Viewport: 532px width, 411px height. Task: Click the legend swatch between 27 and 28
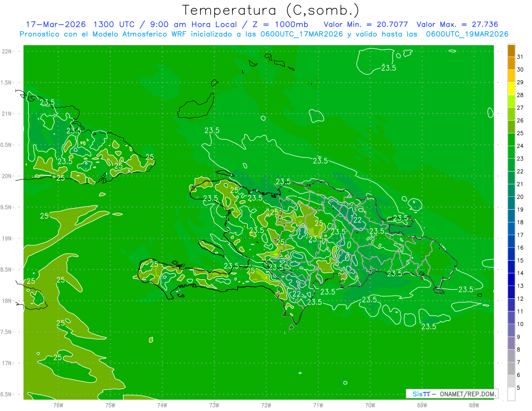click(511, 101)
